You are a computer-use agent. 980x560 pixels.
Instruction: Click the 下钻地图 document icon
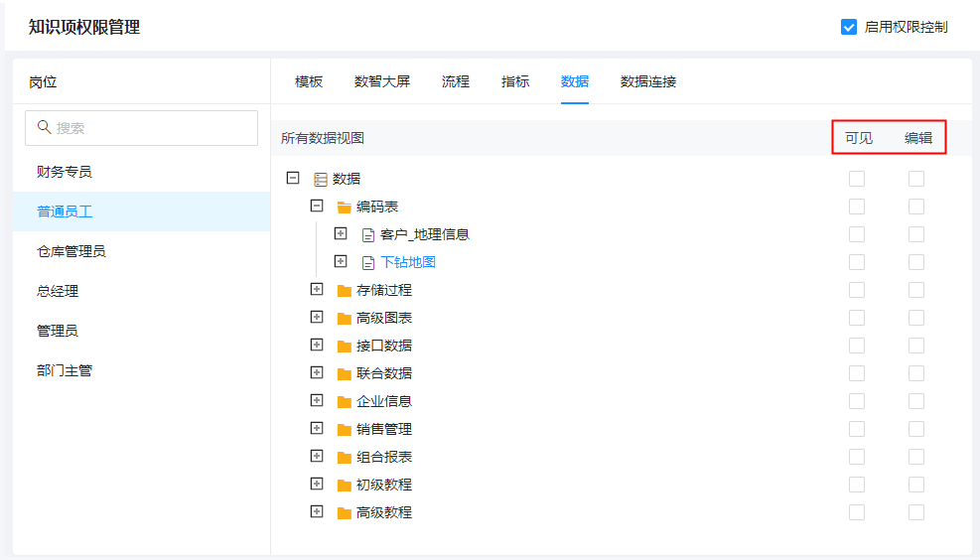(x=368, y=263)
